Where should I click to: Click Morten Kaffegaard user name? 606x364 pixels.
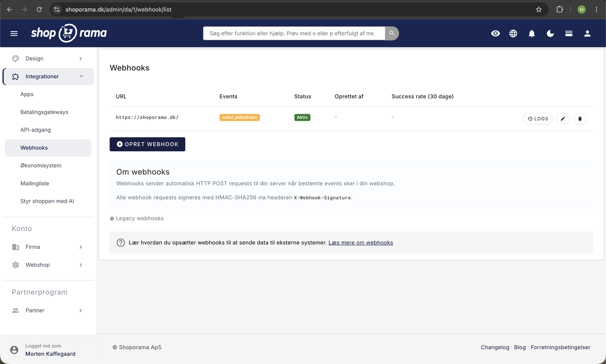(x=50, y=354)
